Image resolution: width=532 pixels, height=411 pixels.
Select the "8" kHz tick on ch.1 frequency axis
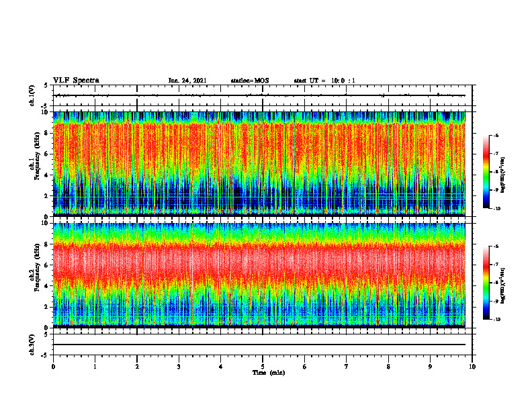[x=46, y=133]
